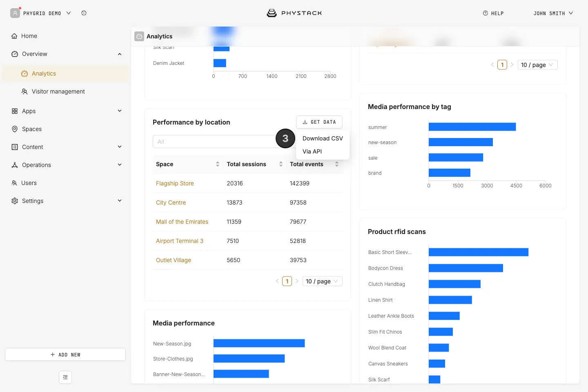588x392 pixels.
Task: Open the John Smith user dropdown
Action: coord(553,13)
